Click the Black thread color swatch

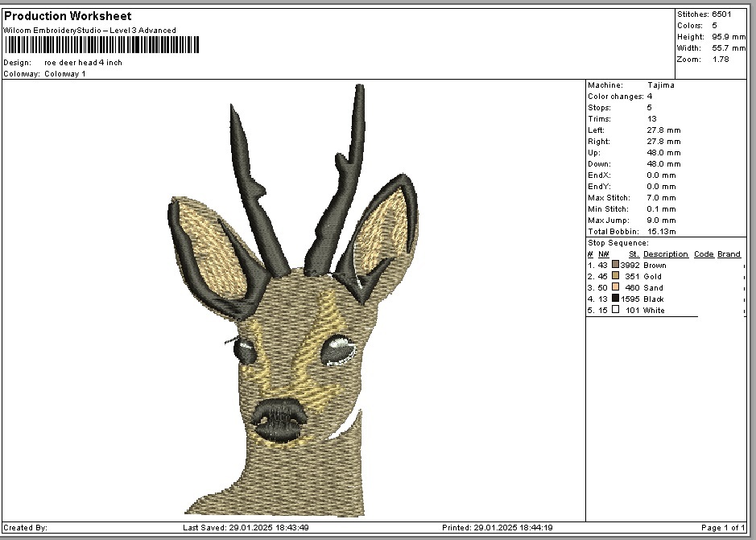[616, 299]
